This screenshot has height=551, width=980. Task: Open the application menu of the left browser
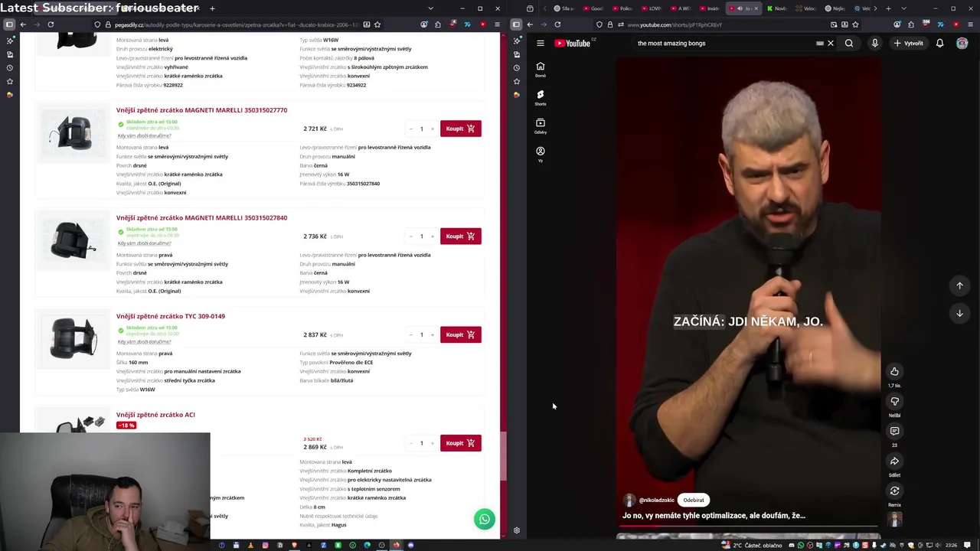(497, 24)
